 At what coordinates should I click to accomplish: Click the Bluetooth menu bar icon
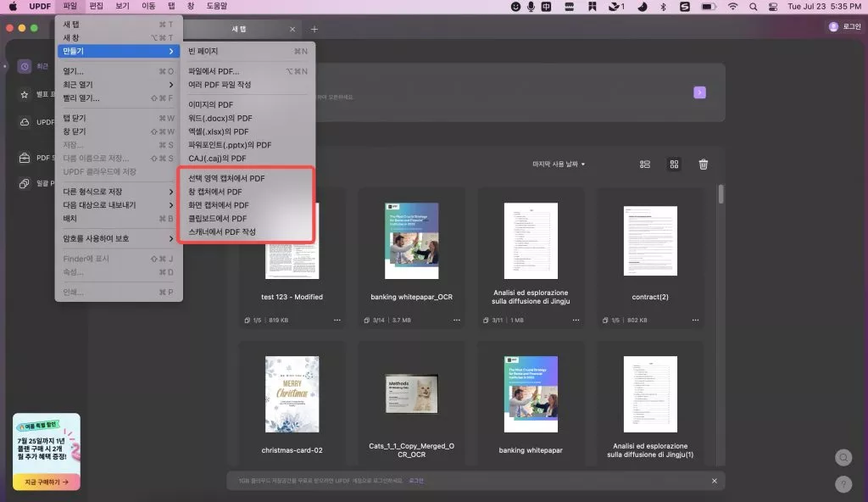pos(663,7)
